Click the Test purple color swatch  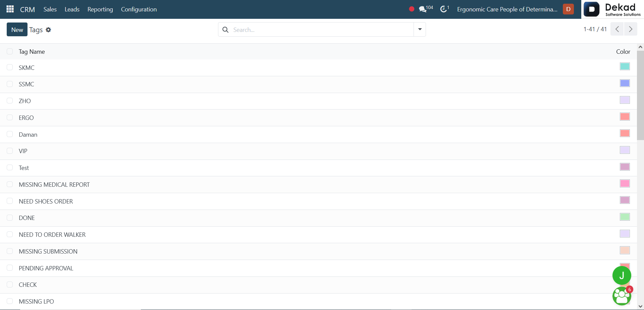coord(625,167)
